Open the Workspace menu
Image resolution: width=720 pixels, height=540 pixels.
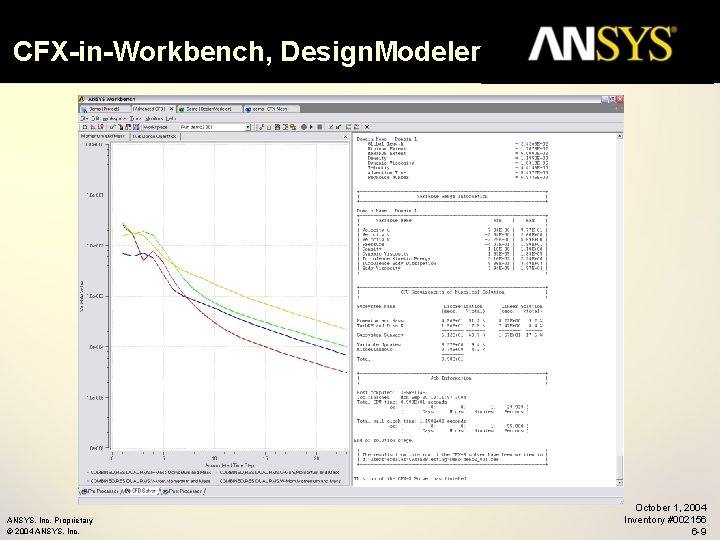[x=114, y=118]
